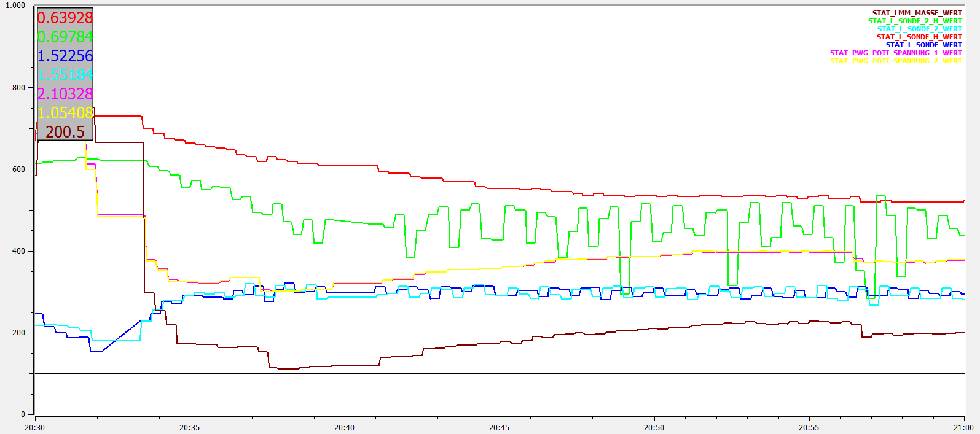
Task: Click the red 0.63928 readout value
Action: click(65, 18)
